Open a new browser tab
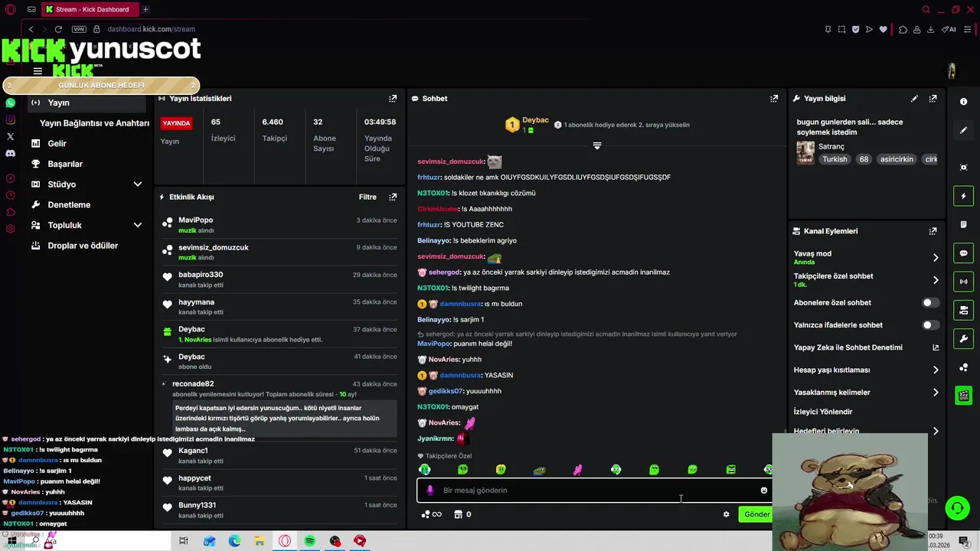Image resolution: width=980 pixels, height=551 pixels. [145, 10]
